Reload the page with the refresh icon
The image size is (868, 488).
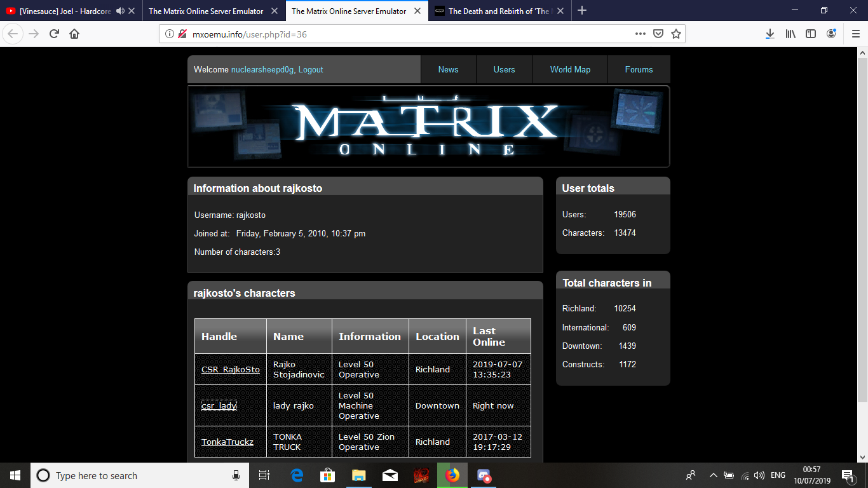tap(54, 34)
